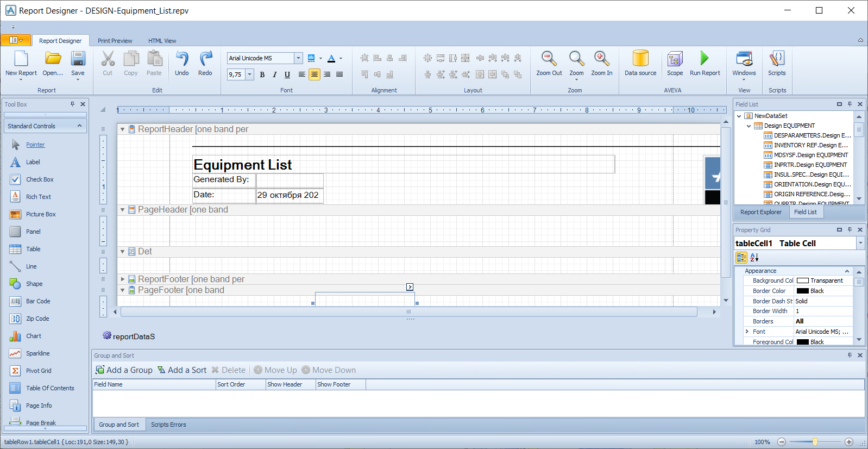
Task: Open the font name dropdown
Action: pyautogui.click(x=298, y=58)
